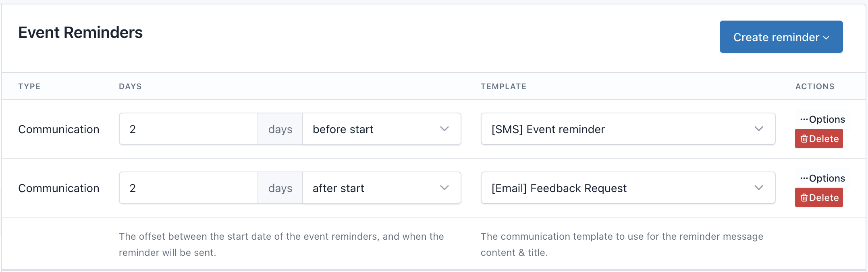Focus the days number field for the first reminder
The image size is (868, 272).
[188, 129]
